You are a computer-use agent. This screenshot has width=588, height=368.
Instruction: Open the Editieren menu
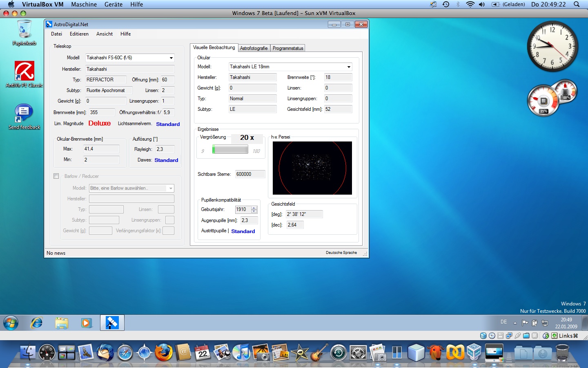79,34
